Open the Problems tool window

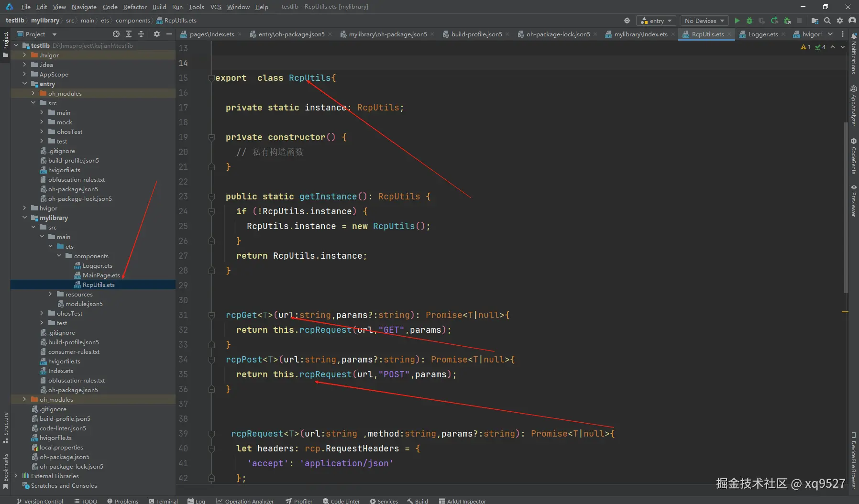tap(123, 501)
